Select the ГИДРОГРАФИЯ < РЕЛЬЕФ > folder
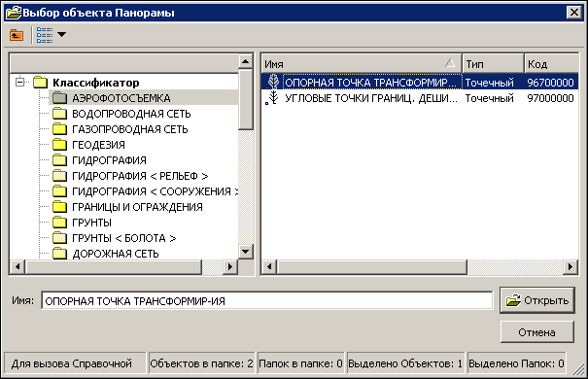Screen dimensions: 588x379 (140, 176)
